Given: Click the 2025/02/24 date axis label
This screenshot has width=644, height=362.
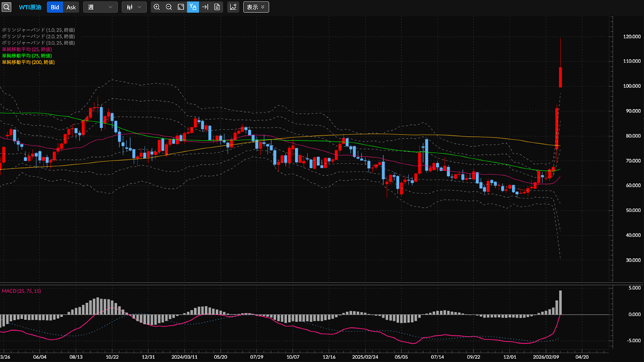Looking at the screenshot, I should click(x=365, y=357).
